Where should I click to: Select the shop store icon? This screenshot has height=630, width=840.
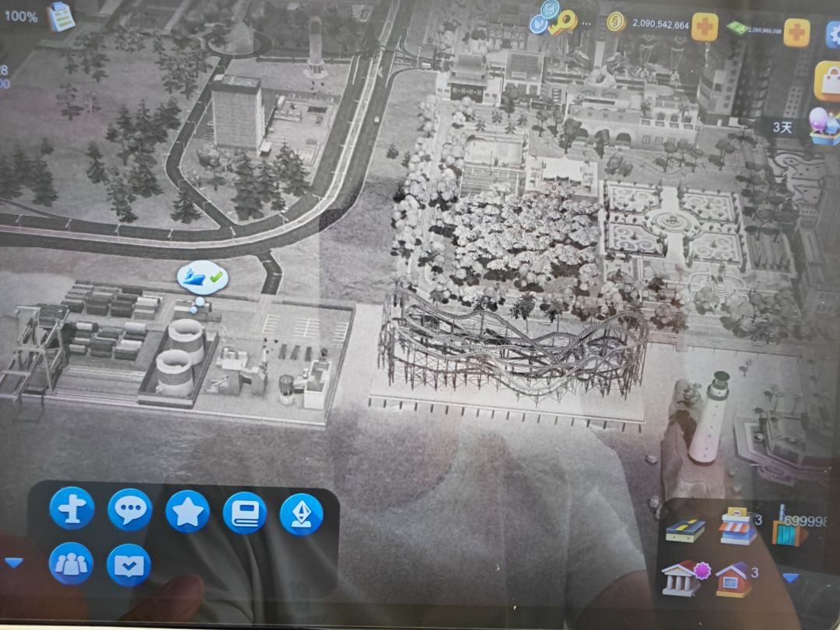pyautogui.click(x=737, y=527)
